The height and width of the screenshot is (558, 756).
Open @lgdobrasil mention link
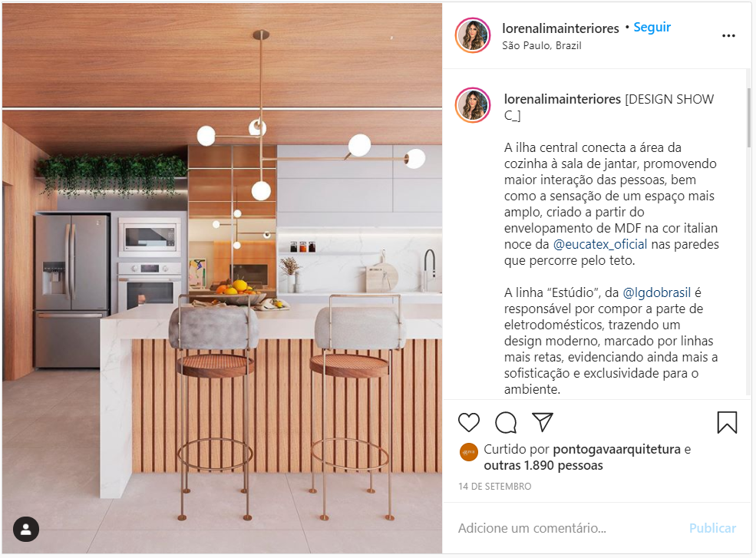tap(657, 292)
